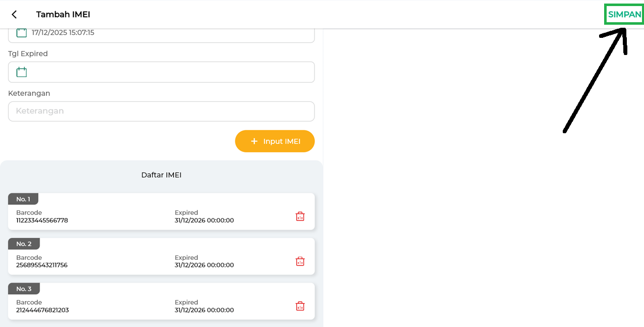Click SIMPAN to save the IMEI list

(x=624, y=15)
